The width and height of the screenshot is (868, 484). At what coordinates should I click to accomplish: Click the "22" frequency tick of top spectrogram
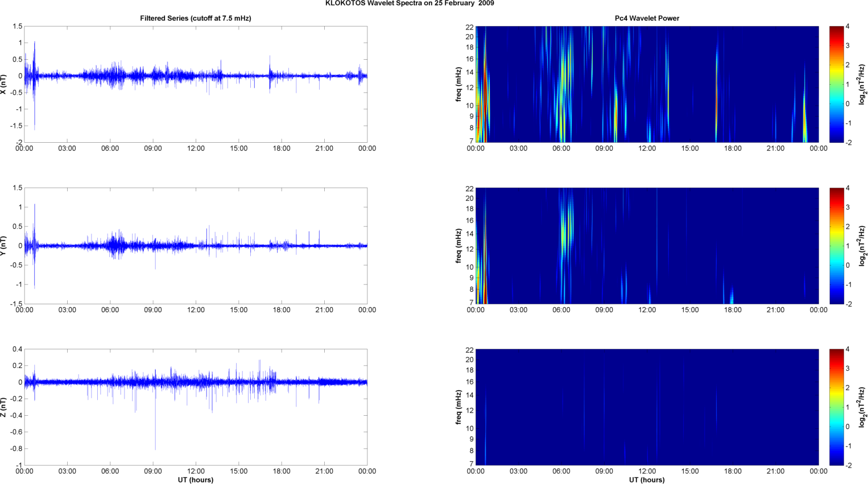pos(470,27)
